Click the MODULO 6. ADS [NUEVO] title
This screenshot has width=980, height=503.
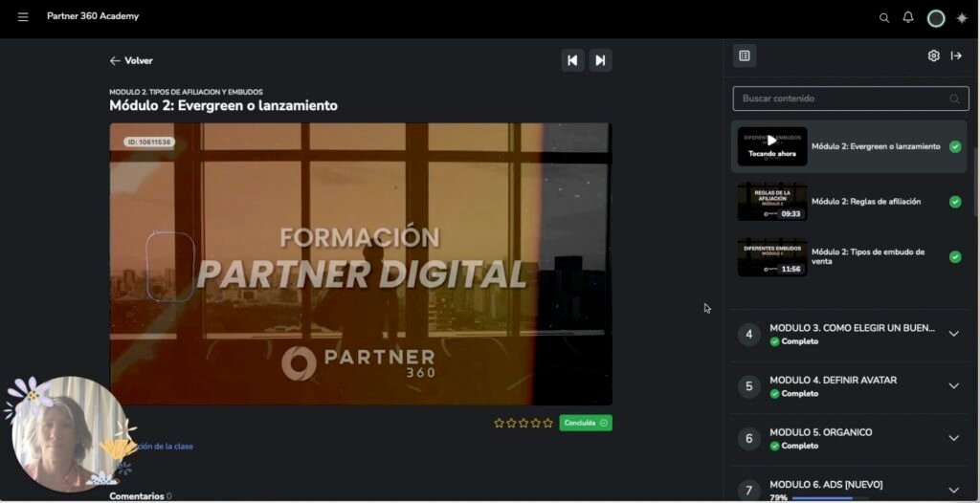[826, 485]
